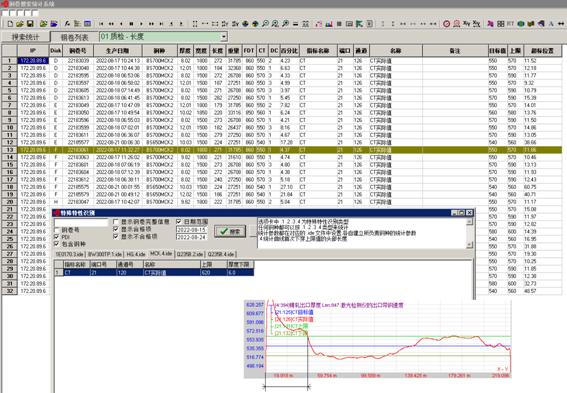Screen dimensions: 567x393
Task: Select the HG.4.ide tab
Action: [136, 254]
